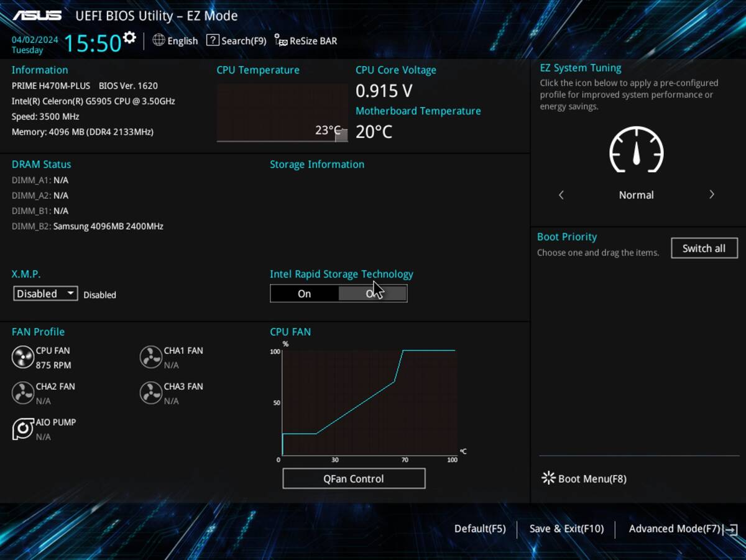Click the DIMM_B1 N/A entry
The width and height of the screenshot is (746, 560).
click(x=40, y=211)
